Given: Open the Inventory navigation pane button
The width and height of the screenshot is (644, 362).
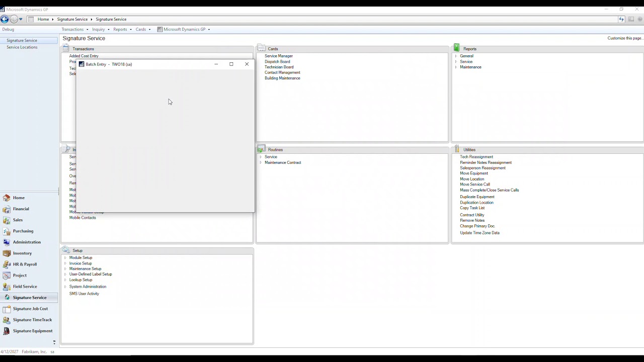Looking at the screenshot, I should click(x=29, y=253).
